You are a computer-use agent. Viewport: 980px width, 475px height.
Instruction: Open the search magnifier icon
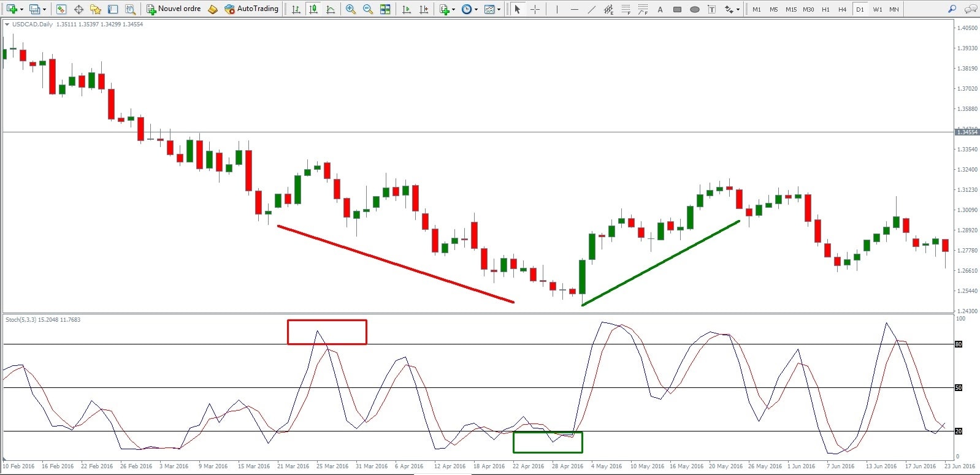click(x=952, y=9)
